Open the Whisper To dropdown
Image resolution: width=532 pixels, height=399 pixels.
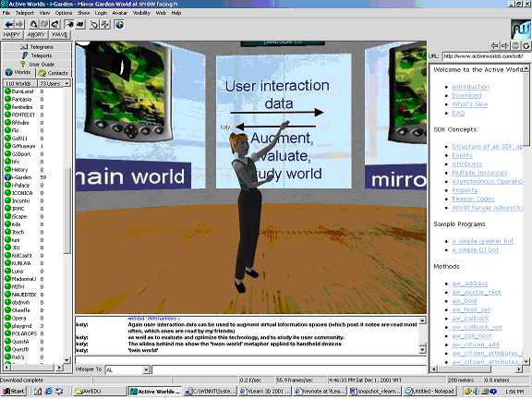146,369
